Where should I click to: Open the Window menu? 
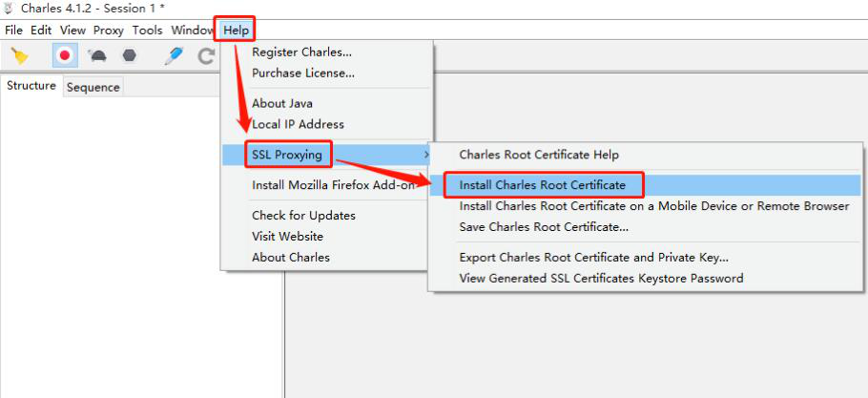point(192,31)
